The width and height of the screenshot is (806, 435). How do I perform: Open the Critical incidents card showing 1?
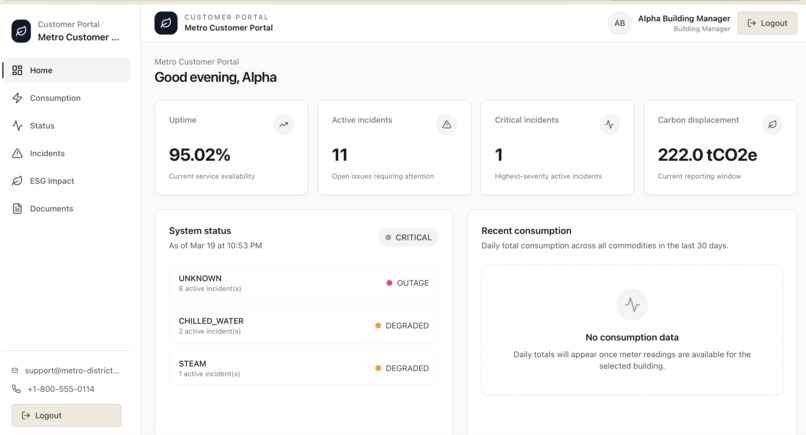557,148
